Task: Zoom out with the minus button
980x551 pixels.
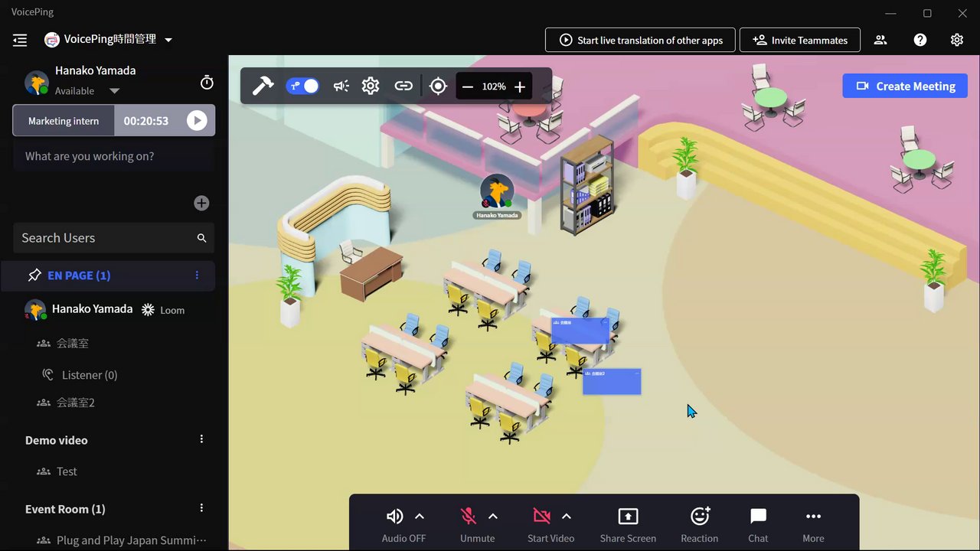Action: pos(467,86)
